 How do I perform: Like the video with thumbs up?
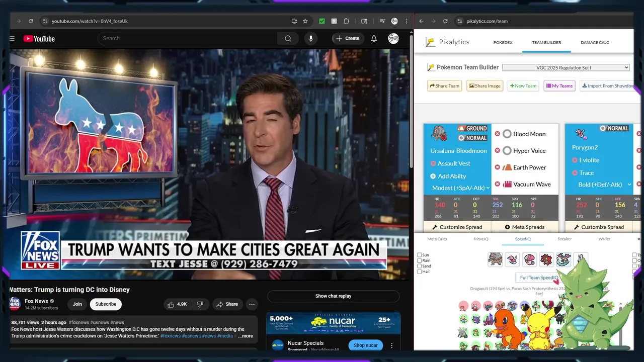pos(178,304)
